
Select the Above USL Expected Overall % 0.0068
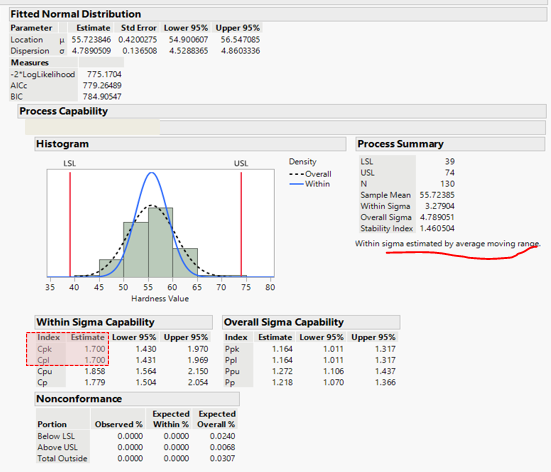coord(222,447)
